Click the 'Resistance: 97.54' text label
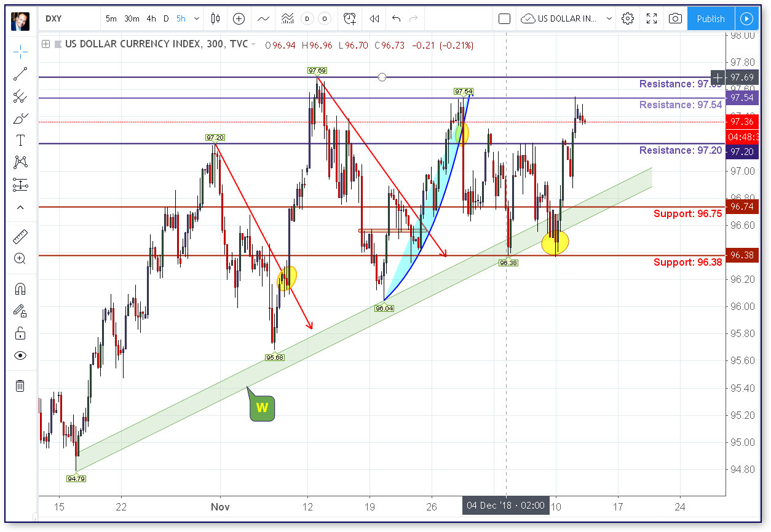Viewport: 771px width, 532px height. coord(681,105)
